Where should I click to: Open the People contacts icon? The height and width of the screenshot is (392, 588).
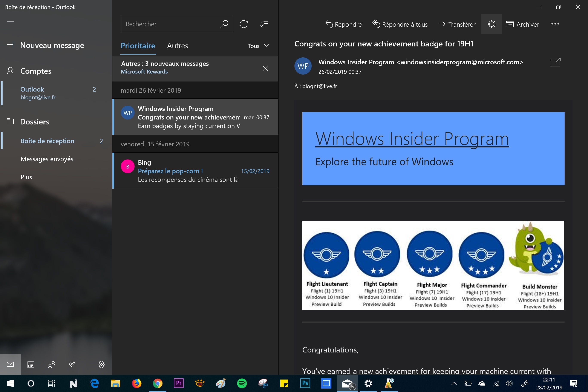coord(52,364)
